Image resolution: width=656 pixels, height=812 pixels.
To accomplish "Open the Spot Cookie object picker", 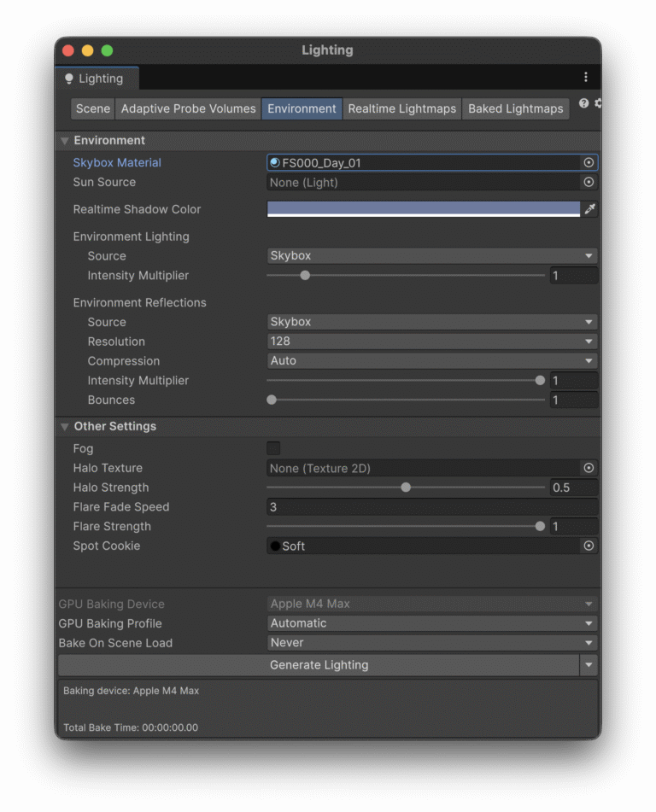I will (589, 546).
